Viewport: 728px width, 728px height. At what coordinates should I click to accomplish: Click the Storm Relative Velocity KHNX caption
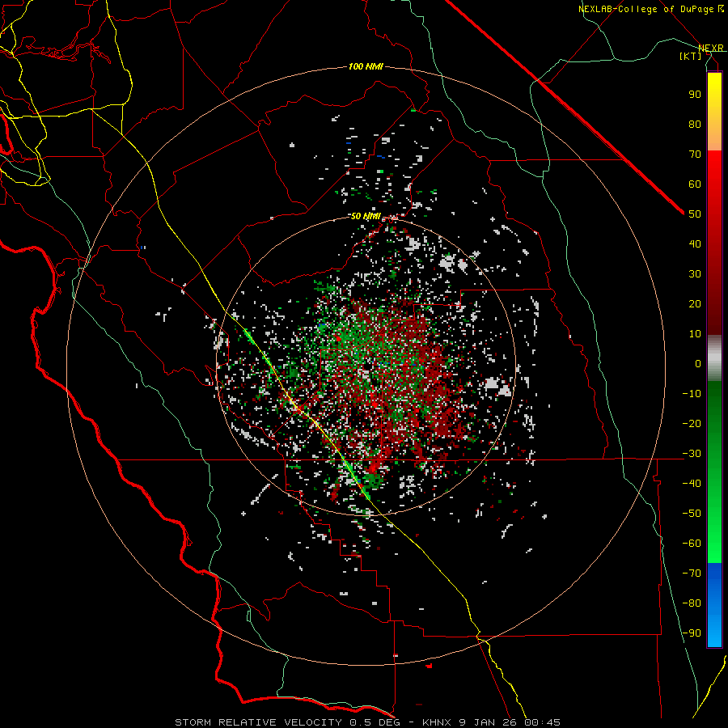[368, 722]
